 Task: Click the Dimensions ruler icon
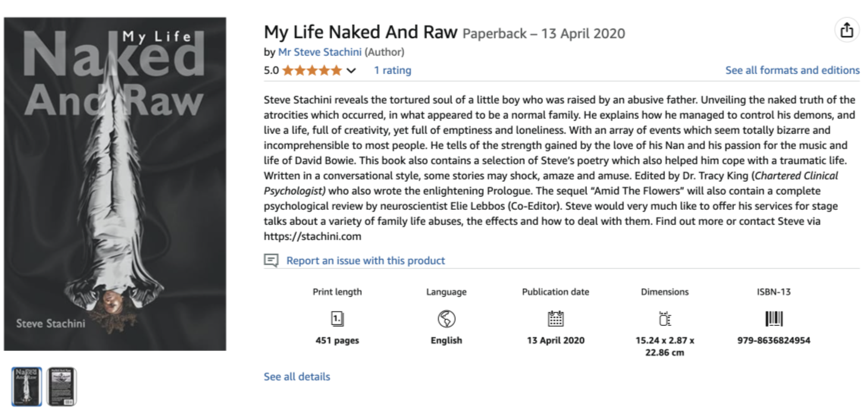coord(665,319)
